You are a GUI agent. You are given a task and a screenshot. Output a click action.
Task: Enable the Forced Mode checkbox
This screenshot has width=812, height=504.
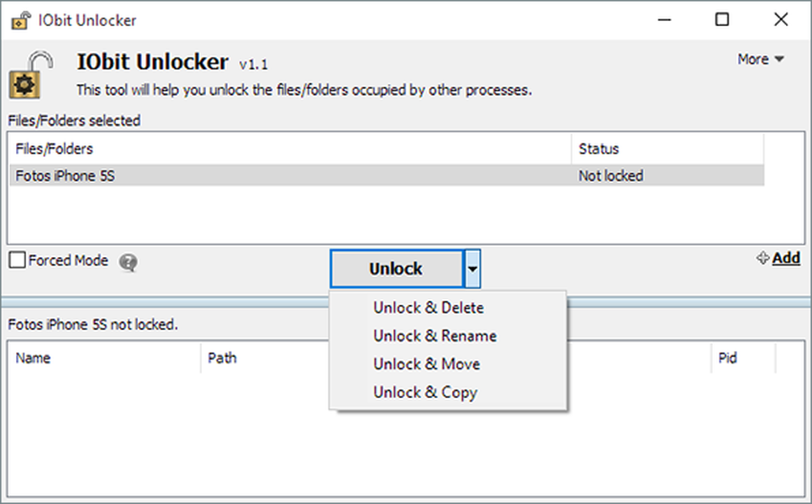[17, 261]
